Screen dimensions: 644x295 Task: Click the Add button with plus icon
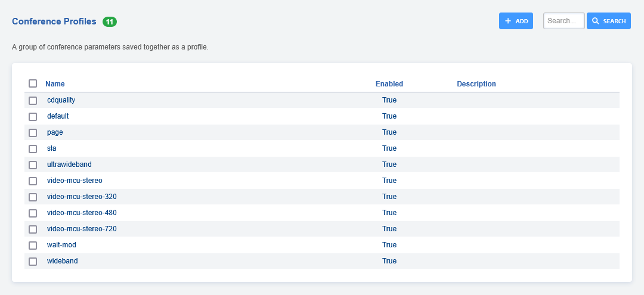(x=516, y=21)
